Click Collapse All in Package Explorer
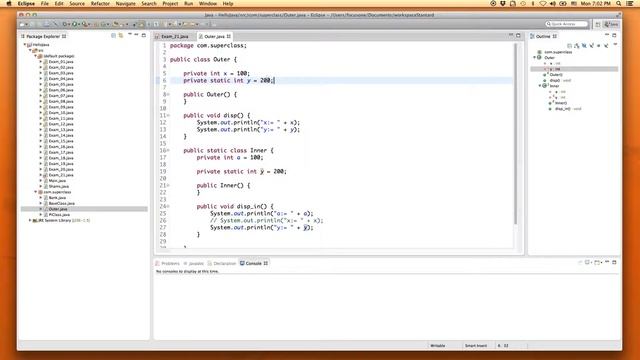 (113, 36)
